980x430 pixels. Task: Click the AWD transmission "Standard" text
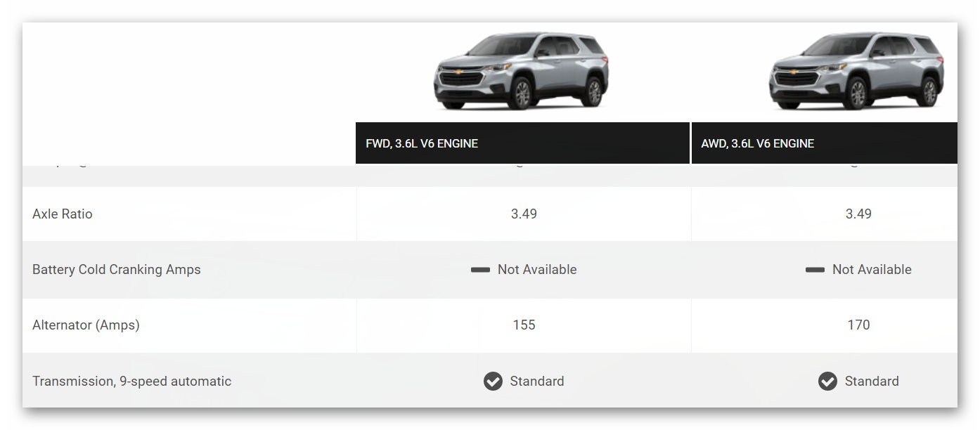pos(872,382)
